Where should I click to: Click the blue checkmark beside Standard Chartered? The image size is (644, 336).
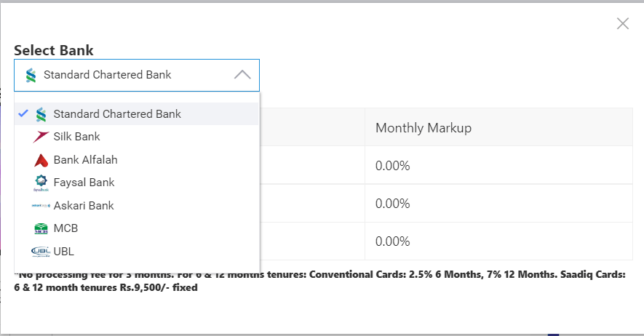[23, 113]
